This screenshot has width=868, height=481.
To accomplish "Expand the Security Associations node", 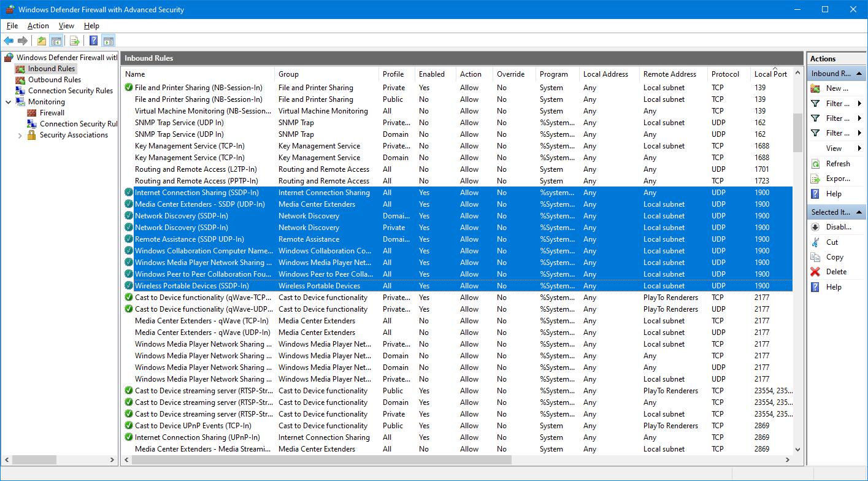I will pos(20,135).
